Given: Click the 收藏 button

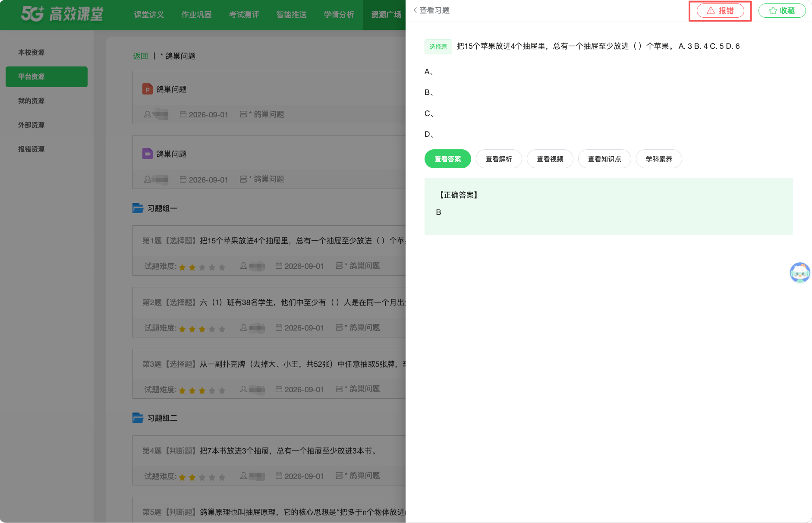Looking at the screenshot, I should point(782,11).
